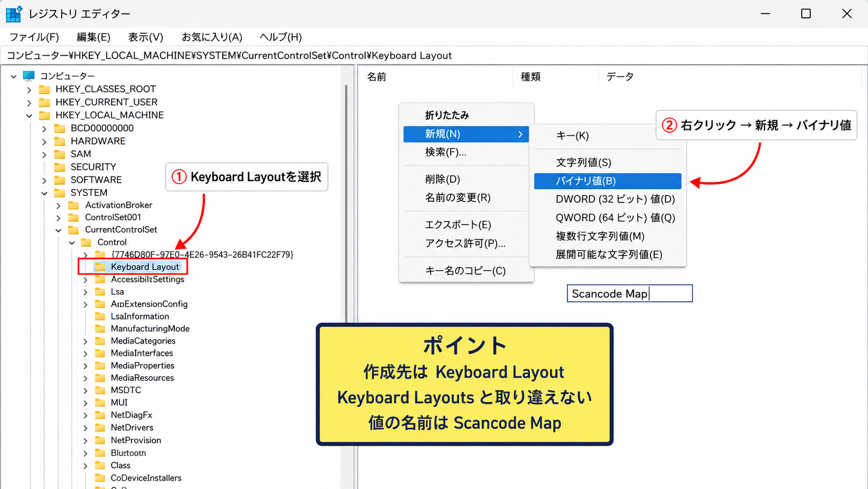This screenshot has width=868, height=489.
Task: Expand the HKEY_CURRENT_USER node
Action: click(30, 103)
